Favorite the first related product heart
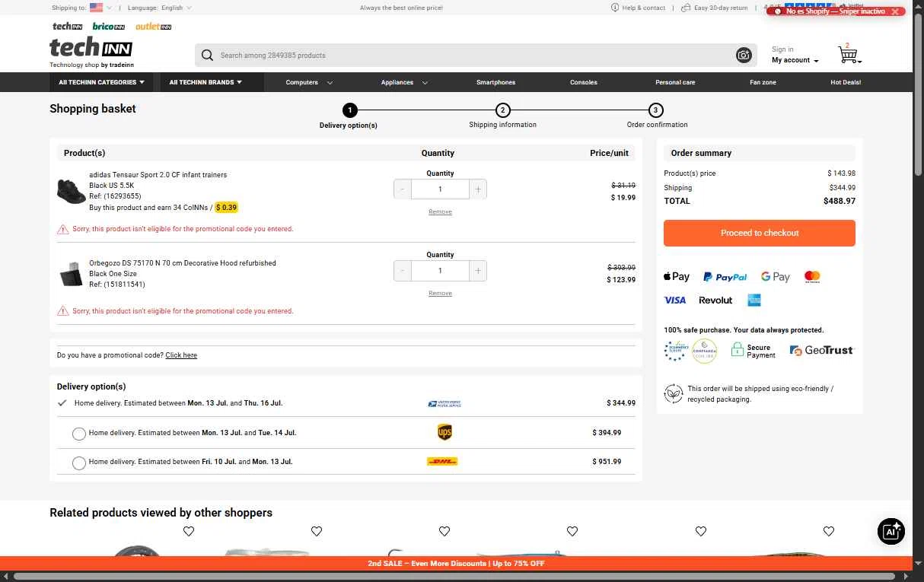Viewport: 924px width, 582px height. [x=189, y=531]
